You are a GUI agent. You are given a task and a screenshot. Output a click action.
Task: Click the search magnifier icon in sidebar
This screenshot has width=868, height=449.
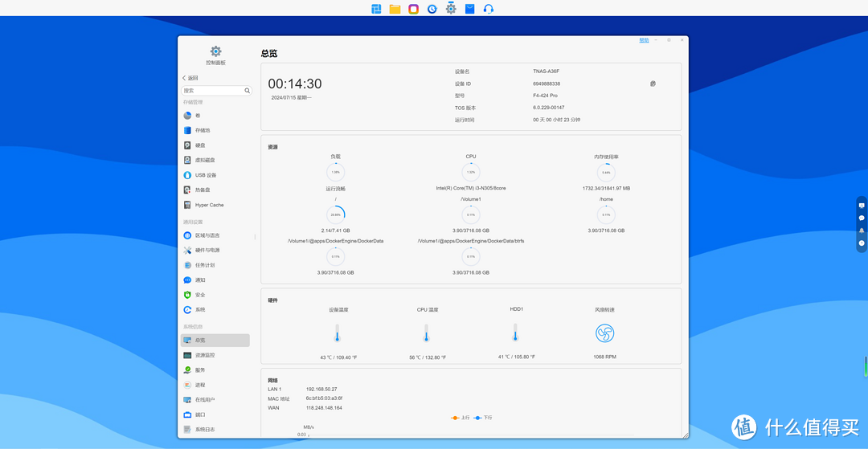[248, 91]
